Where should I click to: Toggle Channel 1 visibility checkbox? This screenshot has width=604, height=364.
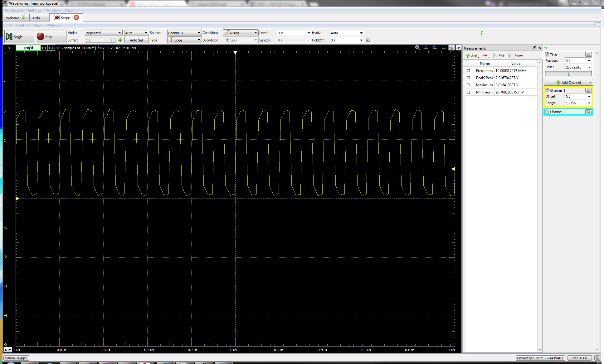(x=547, y=90)
